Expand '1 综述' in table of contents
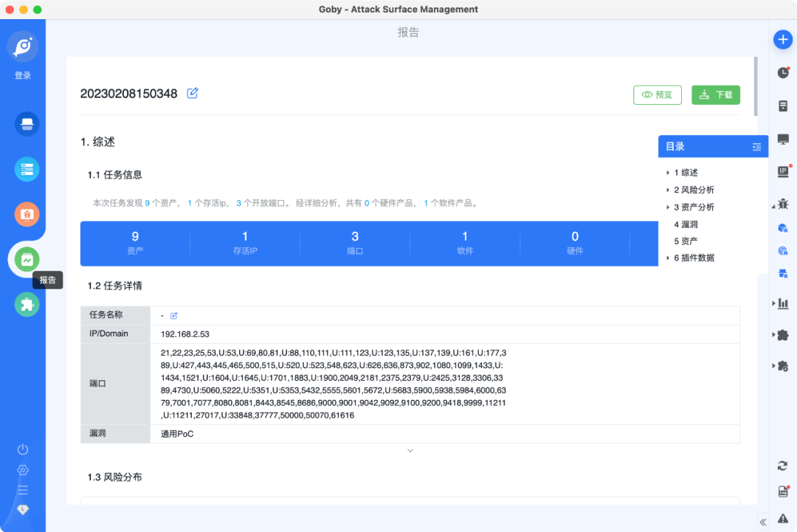The image size is (797, 532). click(x=668, y=173)
